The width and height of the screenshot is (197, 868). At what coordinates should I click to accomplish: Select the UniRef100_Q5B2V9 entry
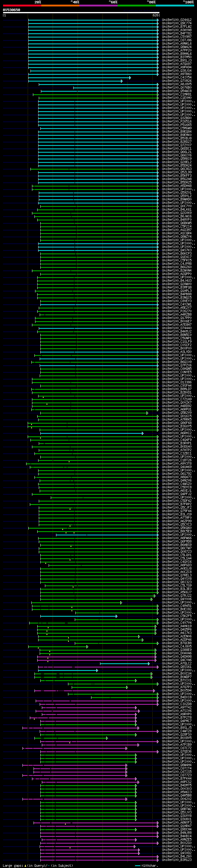click(x=176, y=413)
